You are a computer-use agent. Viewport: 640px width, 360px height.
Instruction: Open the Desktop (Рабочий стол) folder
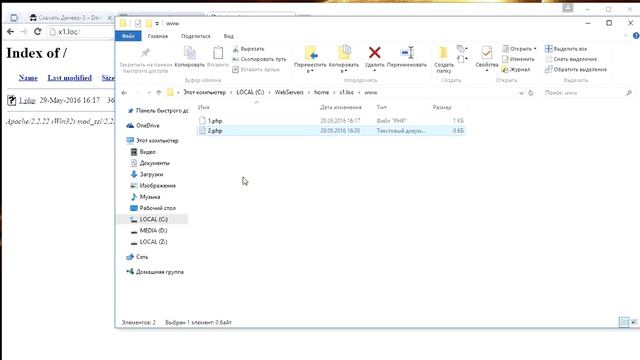click(153, 208)
